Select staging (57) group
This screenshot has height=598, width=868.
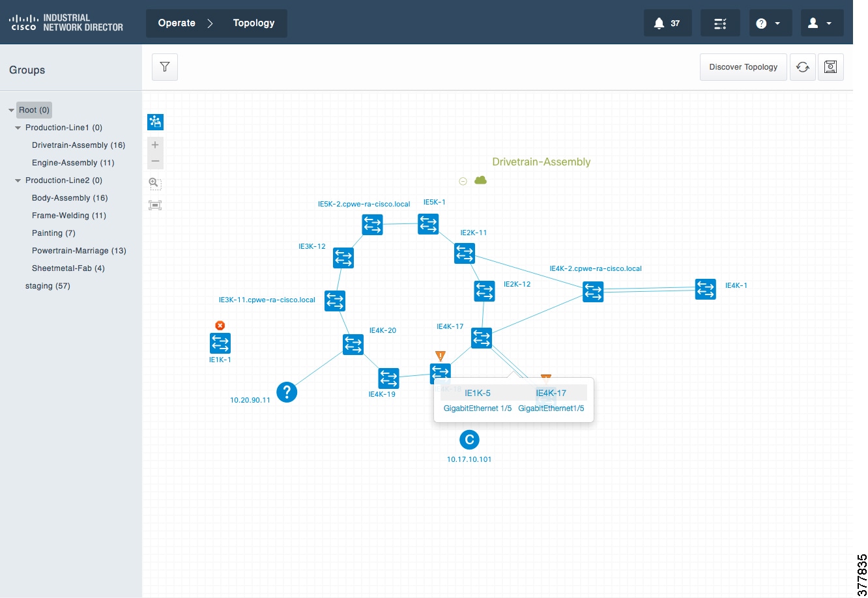coord(48,286)
